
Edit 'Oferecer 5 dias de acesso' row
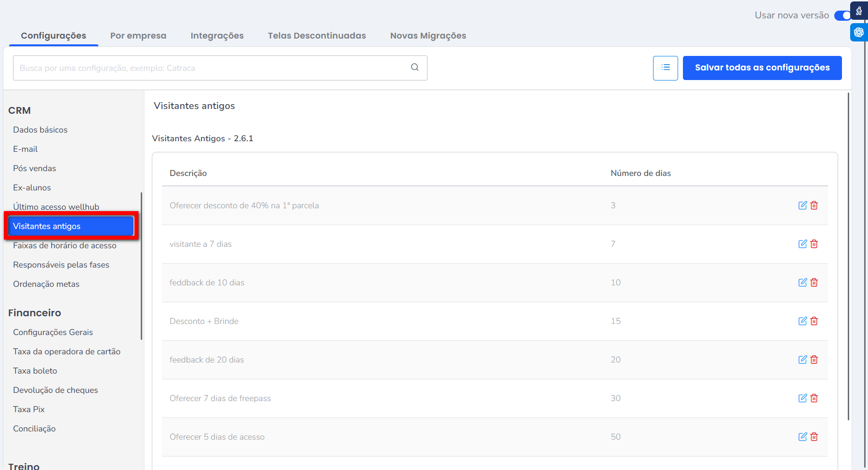point(802,437)
